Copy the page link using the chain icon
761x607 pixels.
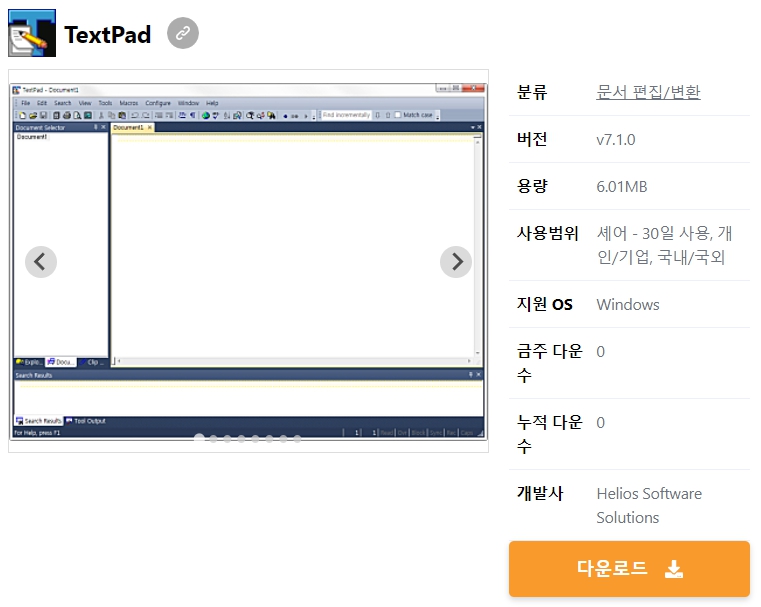point(183,33)
